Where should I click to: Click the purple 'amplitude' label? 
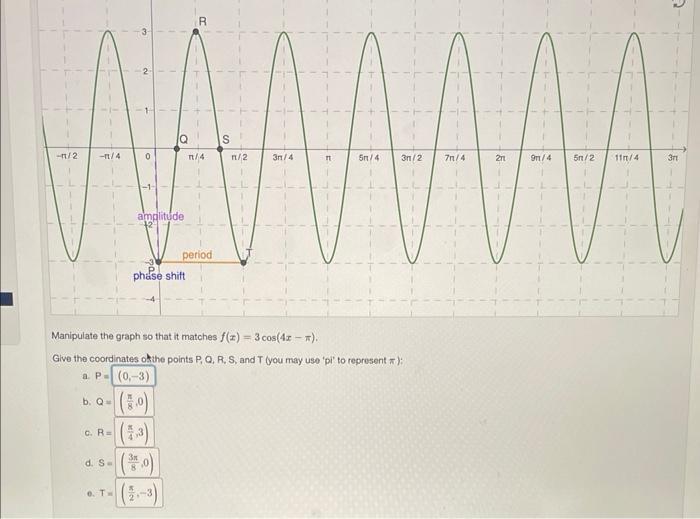tap(161, 216)
